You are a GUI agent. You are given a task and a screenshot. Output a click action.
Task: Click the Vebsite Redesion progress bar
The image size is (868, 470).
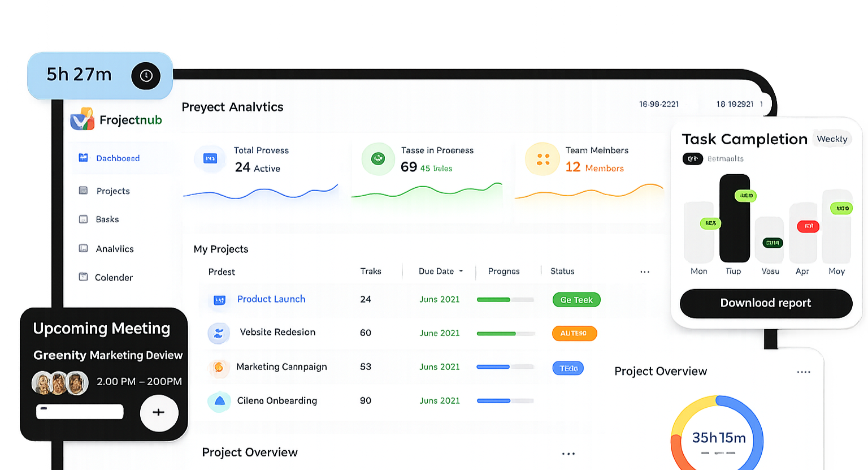tap(505, 334)
